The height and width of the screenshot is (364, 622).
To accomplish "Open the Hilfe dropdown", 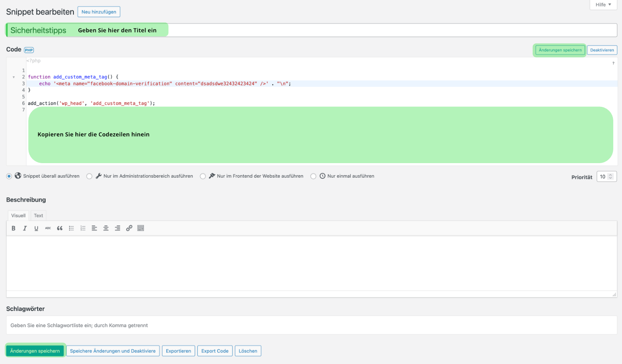I will pyautogui.click(x=603, y=5).
